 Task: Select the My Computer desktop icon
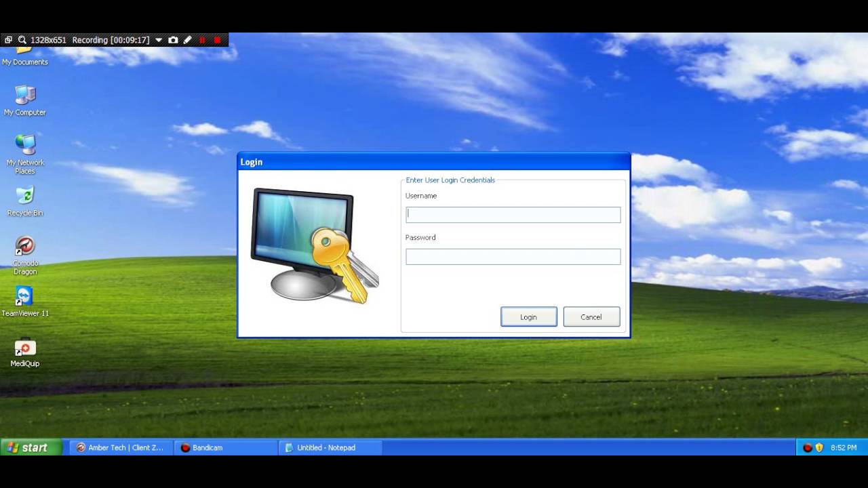pyautogui.click(x=25, y=101)
